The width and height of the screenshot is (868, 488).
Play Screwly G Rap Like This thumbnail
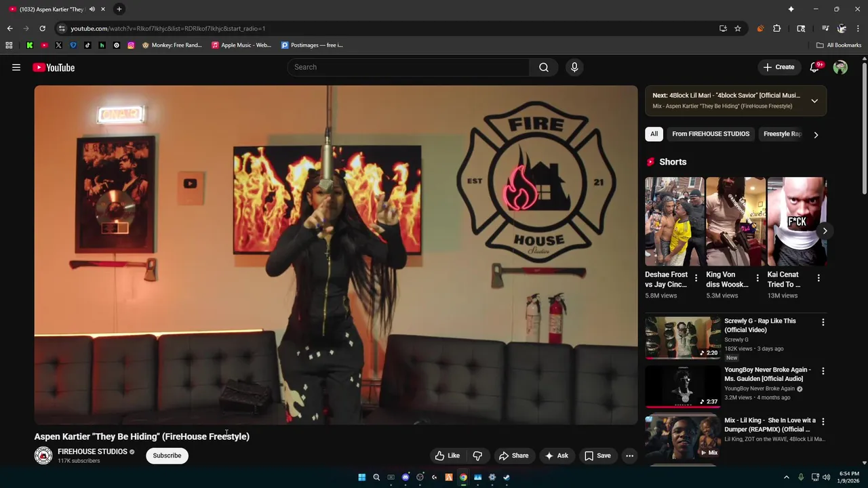click(683, 337)
